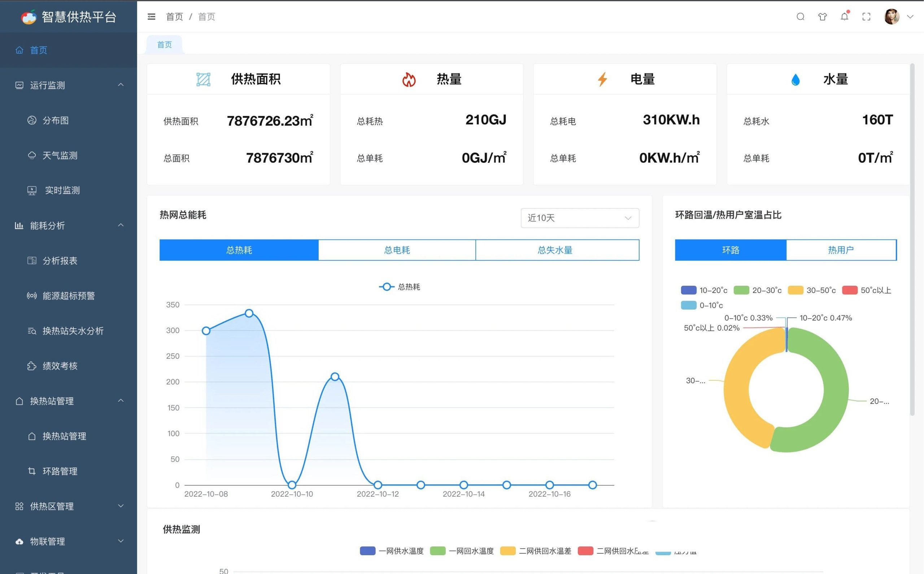Click the sidebar collapse hamburger icon

click(x=151, y=17)
